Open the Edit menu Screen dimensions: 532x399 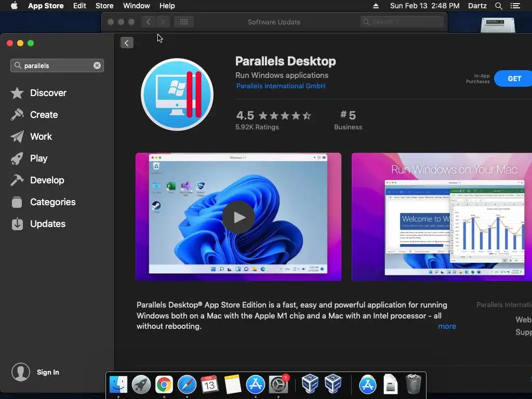coord(79,6)
